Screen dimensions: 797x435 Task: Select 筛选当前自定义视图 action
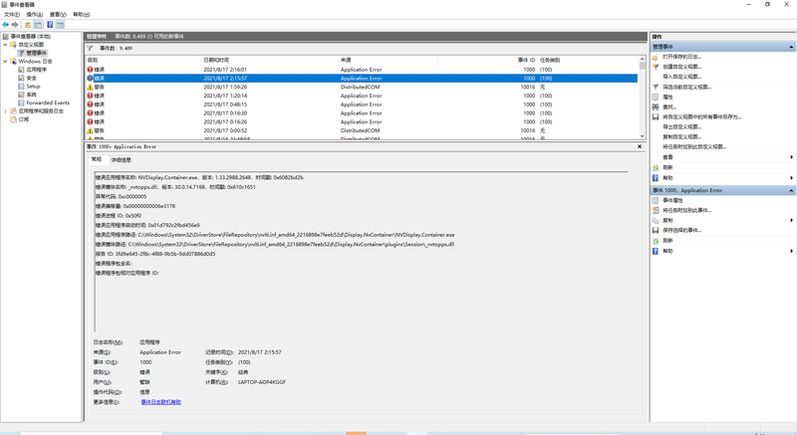pos(691,87)
